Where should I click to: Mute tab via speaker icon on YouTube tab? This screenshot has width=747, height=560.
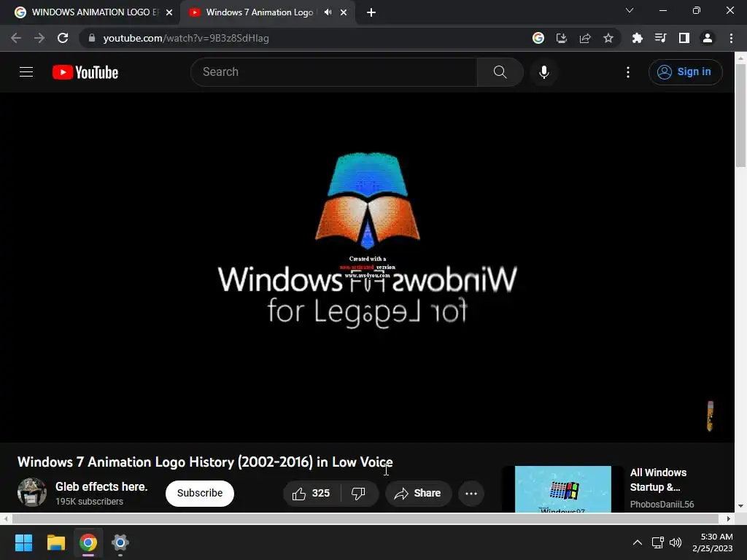coord(328,12)
